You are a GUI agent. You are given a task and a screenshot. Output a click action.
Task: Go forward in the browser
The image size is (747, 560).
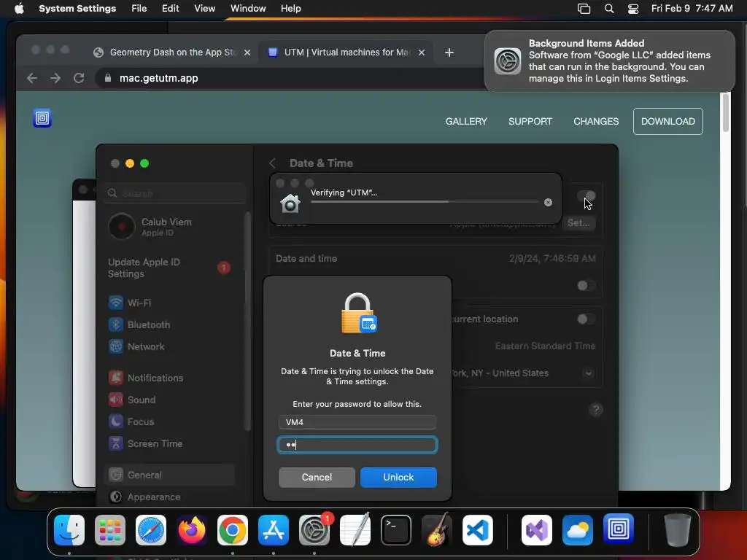pyautogui.click(x=55, y=78)
